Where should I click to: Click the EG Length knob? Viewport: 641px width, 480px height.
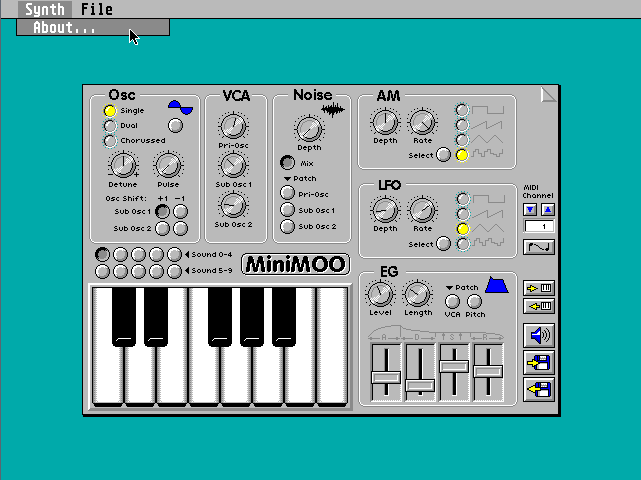[x=417, y=294]
